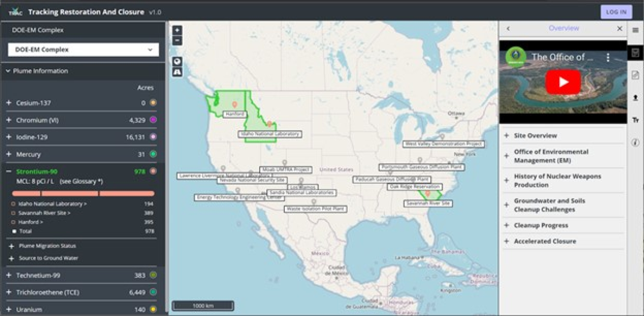644x316 pixels.
Task: Toggle the Iodine-129 color dot
Action: coord(153,137)
